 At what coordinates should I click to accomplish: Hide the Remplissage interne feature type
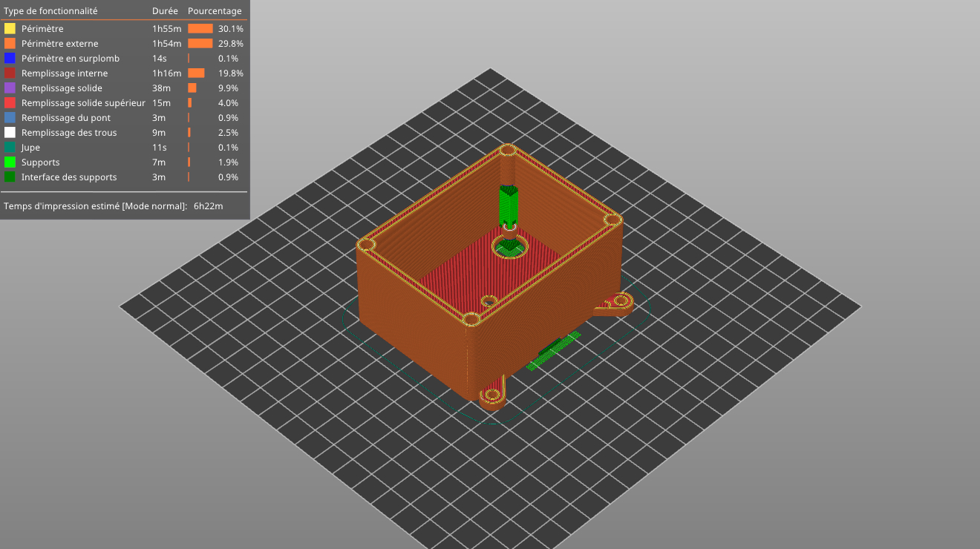(65, 73)
